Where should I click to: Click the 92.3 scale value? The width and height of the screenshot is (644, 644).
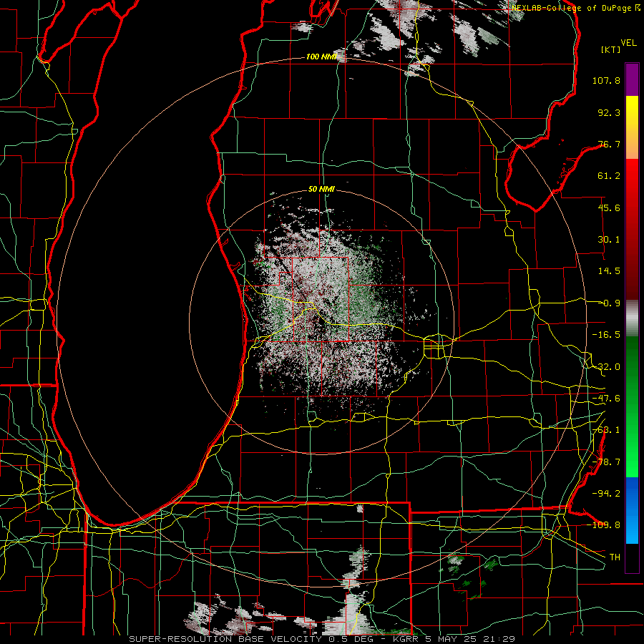[609, 112]
